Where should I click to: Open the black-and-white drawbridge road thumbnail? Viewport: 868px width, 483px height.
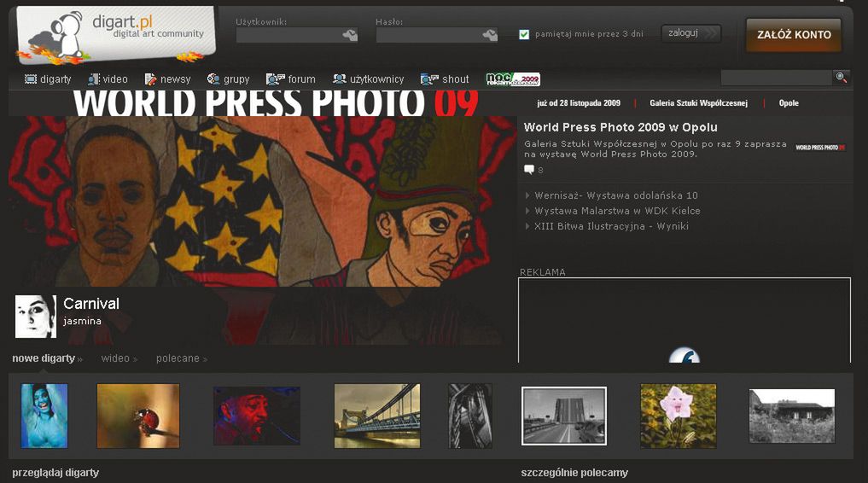(x=564, y=416)
